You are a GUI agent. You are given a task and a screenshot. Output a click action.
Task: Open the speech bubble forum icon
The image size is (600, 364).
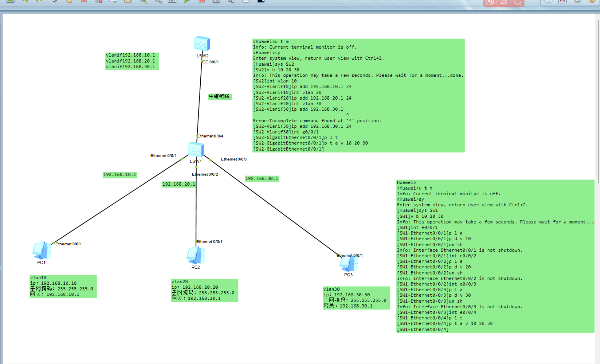click(548, 1)
